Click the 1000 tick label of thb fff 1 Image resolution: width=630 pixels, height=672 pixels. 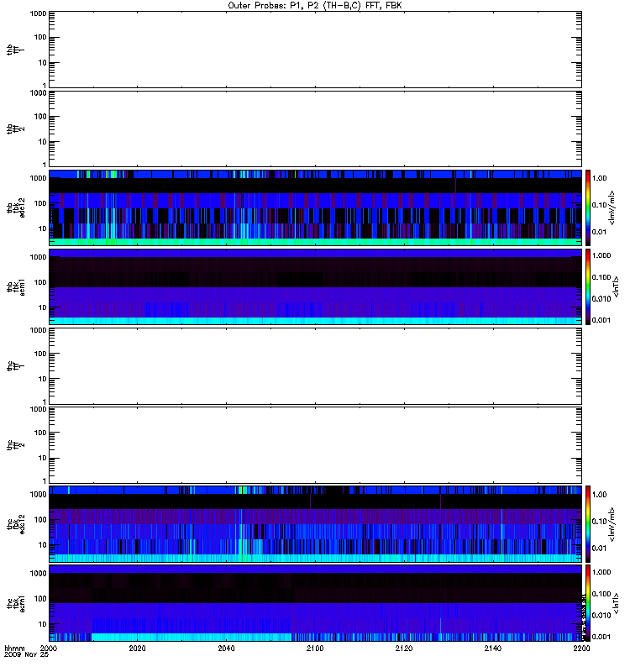[x=38, y=13]
